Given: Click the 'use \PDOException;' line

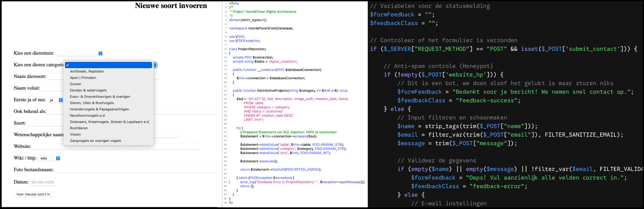Looking at the screenshot, I should pyautogui.click(x=245, y=41).
